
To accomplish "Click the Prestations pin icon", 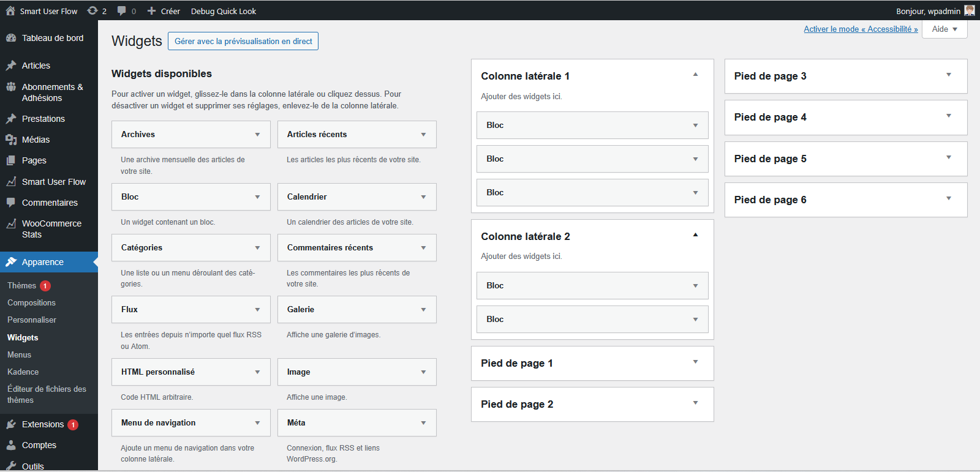I will pyautogui.click(x=11, y=119).
